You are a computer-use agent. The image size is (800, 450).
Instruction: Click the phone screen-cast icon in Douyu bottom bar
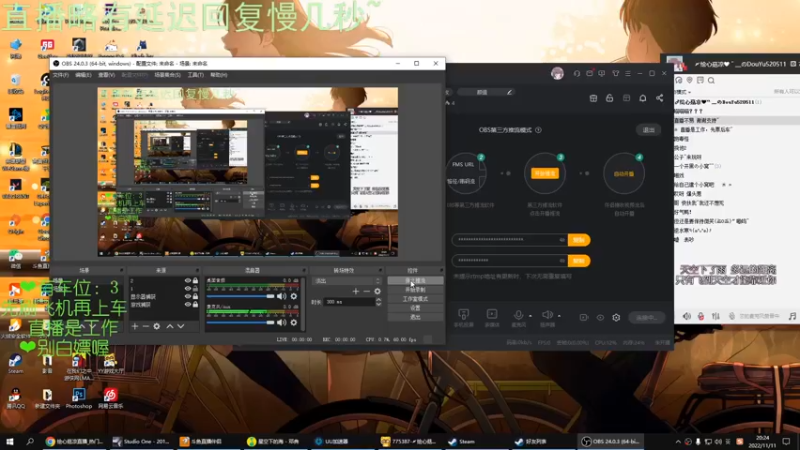[463, 314]
